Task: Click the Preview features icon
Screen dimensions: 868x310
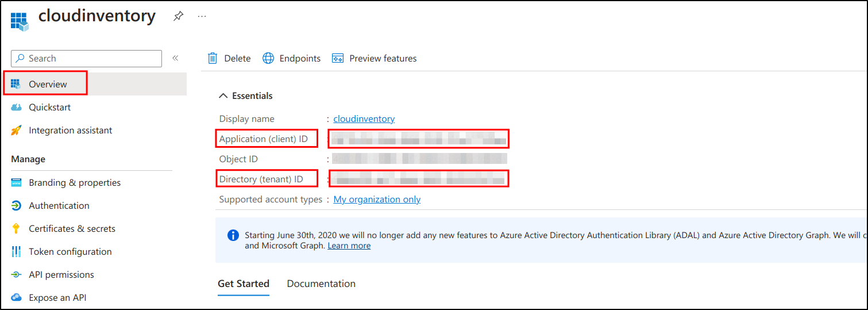Action: point(338,58)
